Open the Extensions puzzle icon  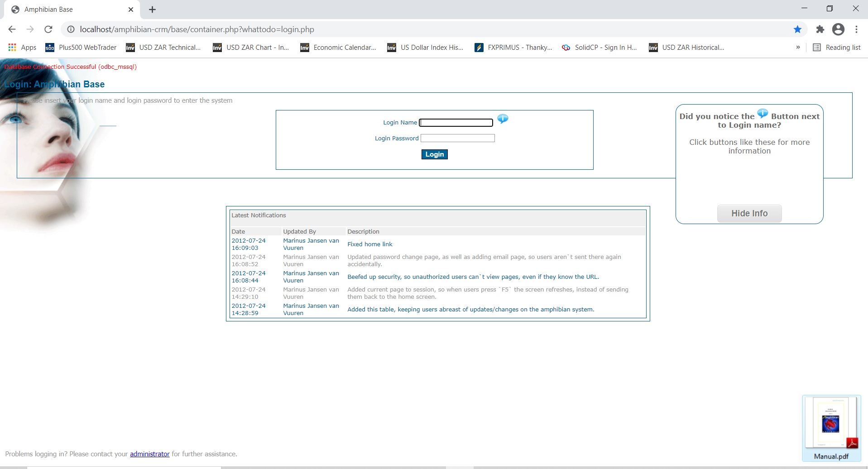pos(820,29)
